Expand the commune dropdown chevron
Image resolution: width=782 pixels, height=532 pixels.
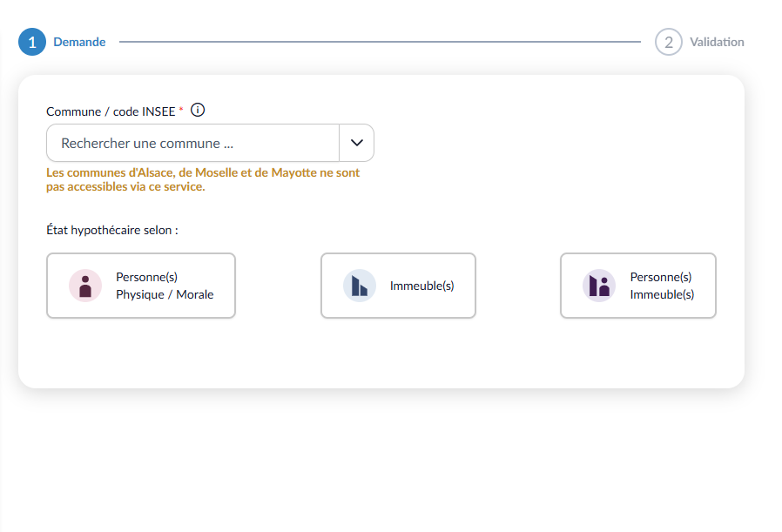click(356, 143)
